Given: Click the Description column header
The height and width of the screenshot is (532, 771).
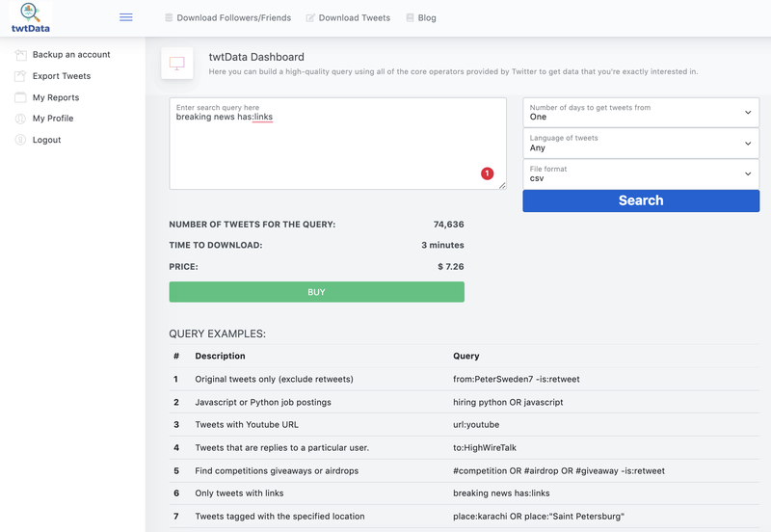Looking at the screenshot, I should [220, 356].
